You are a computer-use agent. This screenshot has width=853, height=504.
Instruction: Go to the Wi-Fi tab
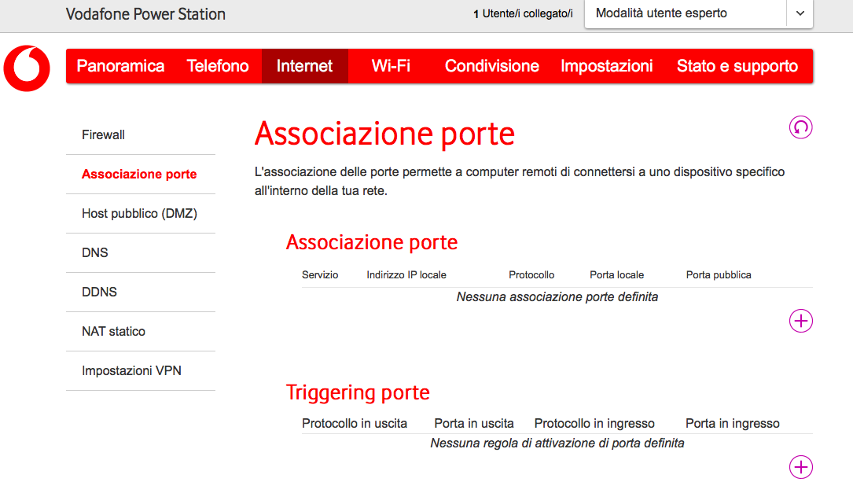point(391,66)
